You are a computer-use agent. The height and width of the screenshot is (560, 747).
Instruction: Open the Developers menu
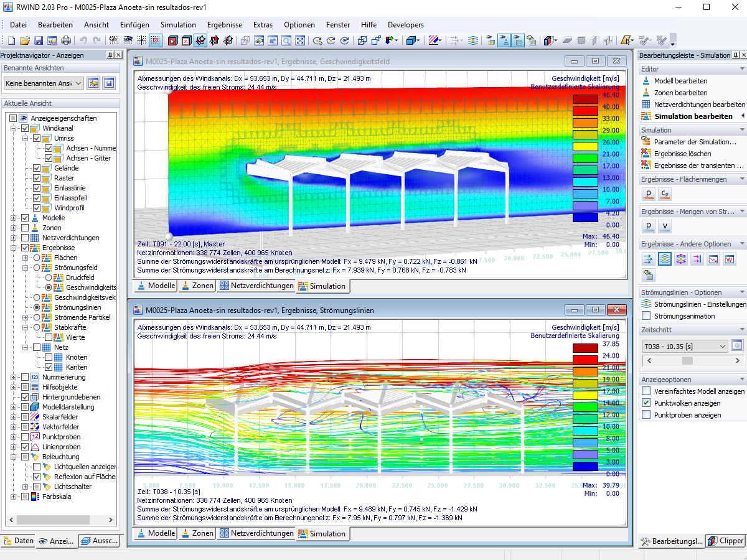[x=406, y=25]
